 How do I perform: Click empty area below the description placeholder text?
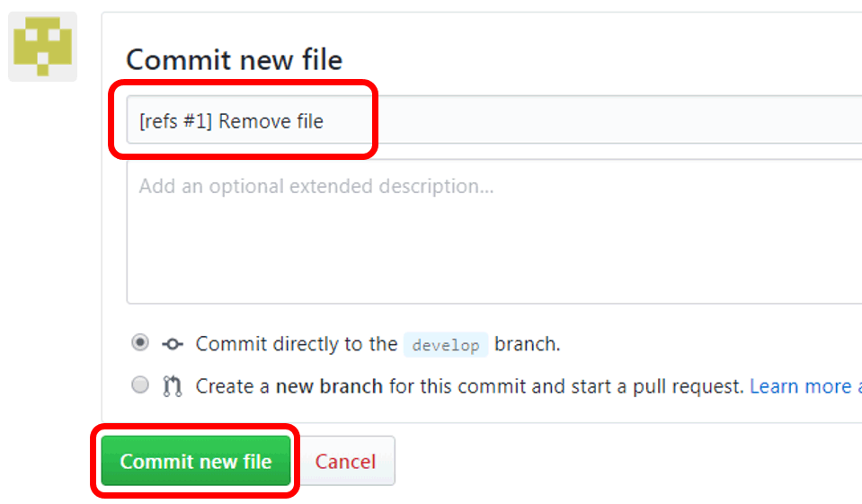click(449, 261)
